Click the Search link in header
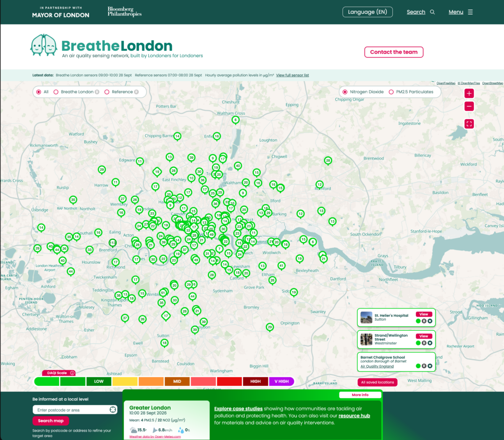The height and width of the screenshot is (440, 504). [416, 12]
